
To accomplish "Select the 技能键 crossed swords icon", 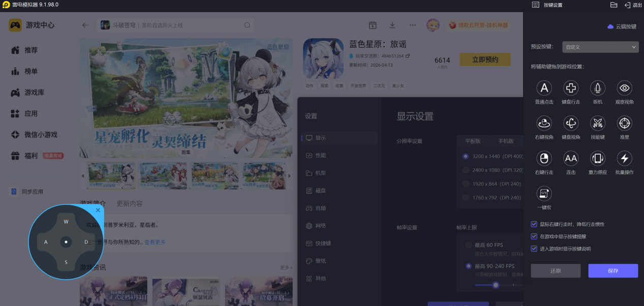I will coord(598,123).
